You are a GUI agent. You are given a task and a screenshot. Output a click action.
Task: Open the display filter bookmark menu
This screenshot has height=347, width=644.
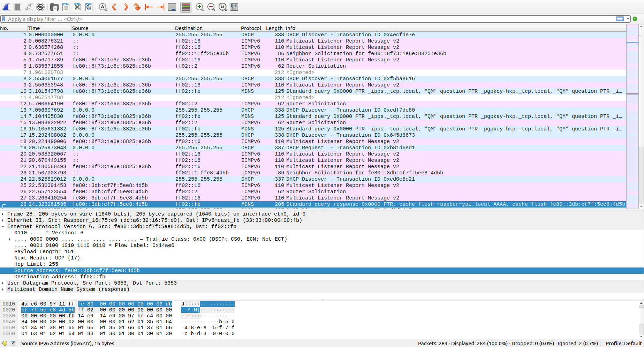click(4, 19)
